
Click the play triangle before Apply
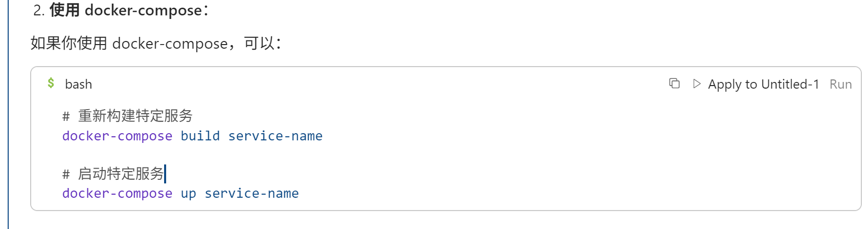[x=696, y=84]
